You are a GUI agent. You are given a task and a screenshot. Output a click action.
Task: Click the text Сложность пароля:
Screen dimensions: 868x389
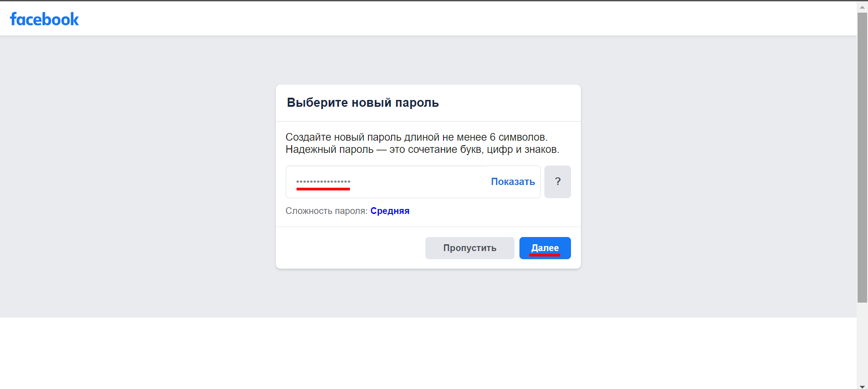(x=326, y=211)
